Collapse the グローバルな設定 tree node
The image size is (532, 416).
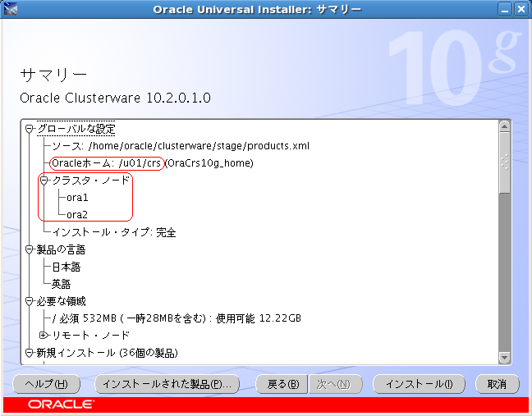(30, 129)
